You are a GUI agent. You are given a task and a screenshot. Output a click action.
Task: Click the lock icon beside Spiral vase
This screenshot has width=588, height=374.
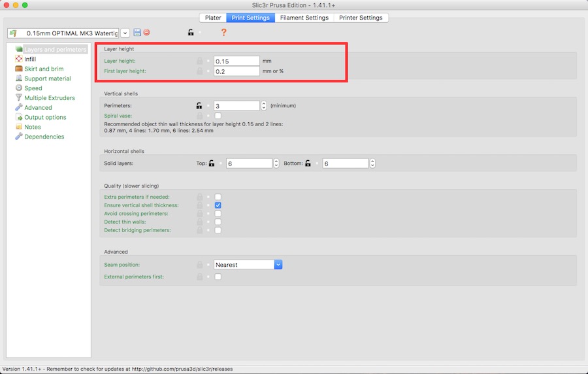199,116
